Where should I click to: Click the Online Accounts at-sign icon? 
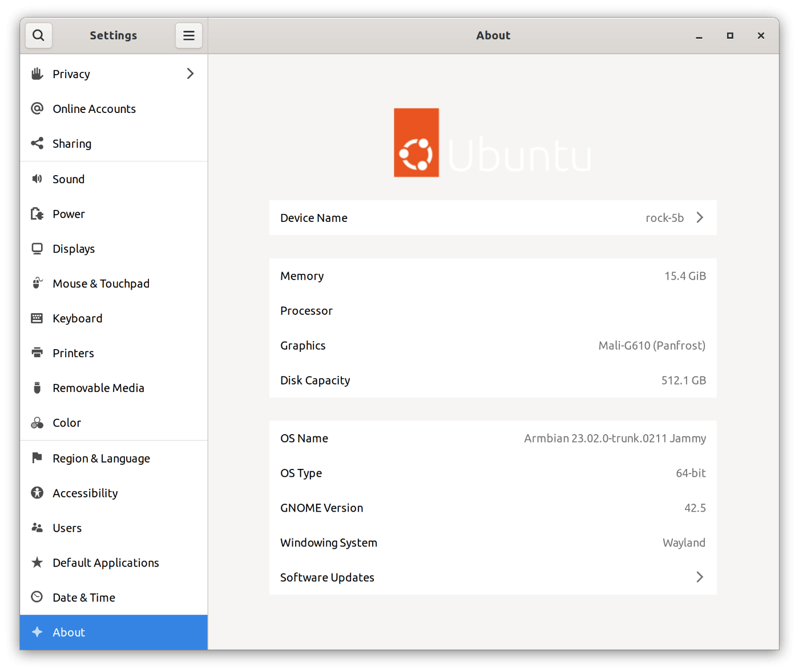coord(37,108)
